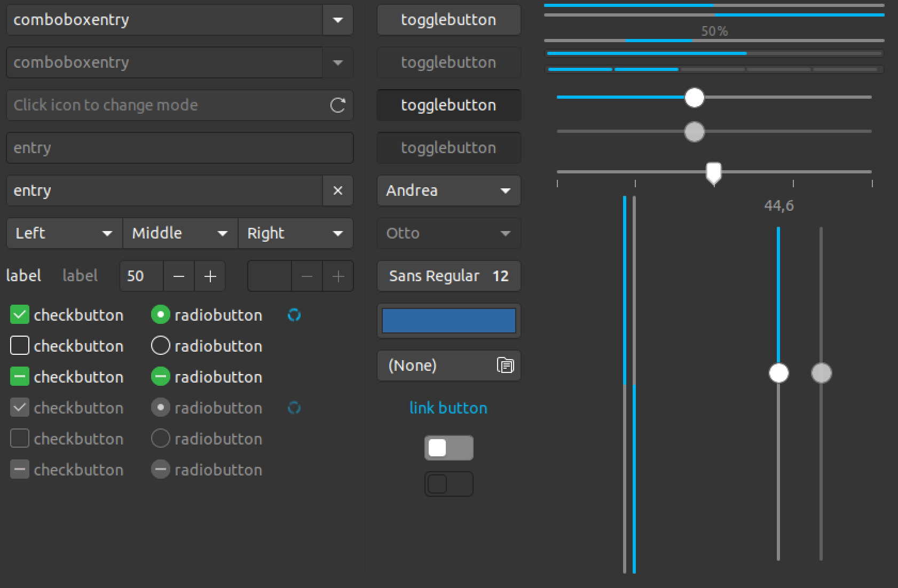
Task: Click the active spinner beside checked radiobutton
Action: coord(294,315)
